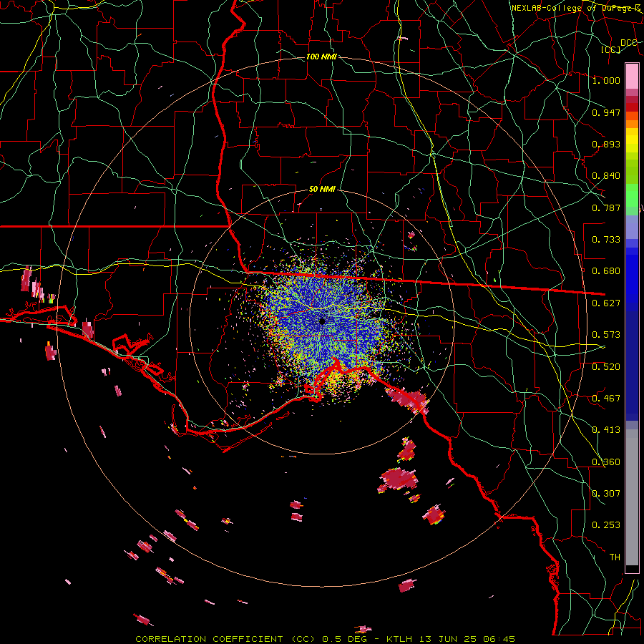Click the TH label on the color scale
Screen dimensions: 644x644
tap(615, 557)
